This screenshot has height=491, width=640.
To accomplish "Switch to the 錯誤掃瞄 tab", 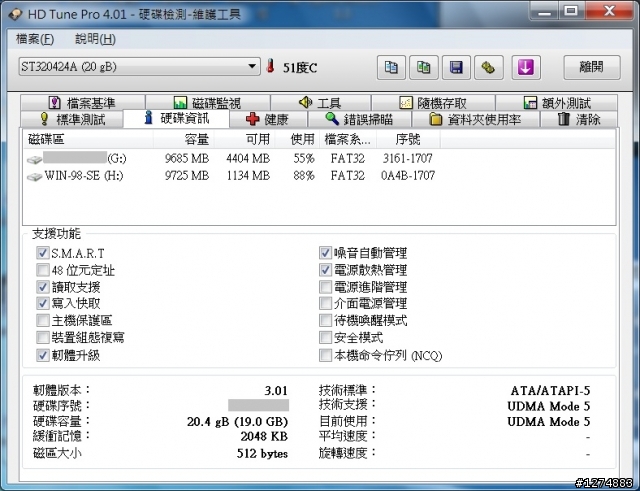I will click(x=360, y=119).
